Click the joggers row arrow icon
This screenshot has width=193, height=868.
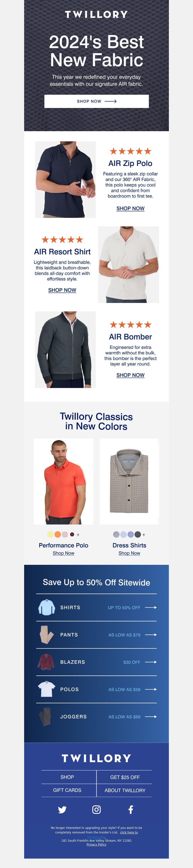pyautogui.click(x=151, y=716)
